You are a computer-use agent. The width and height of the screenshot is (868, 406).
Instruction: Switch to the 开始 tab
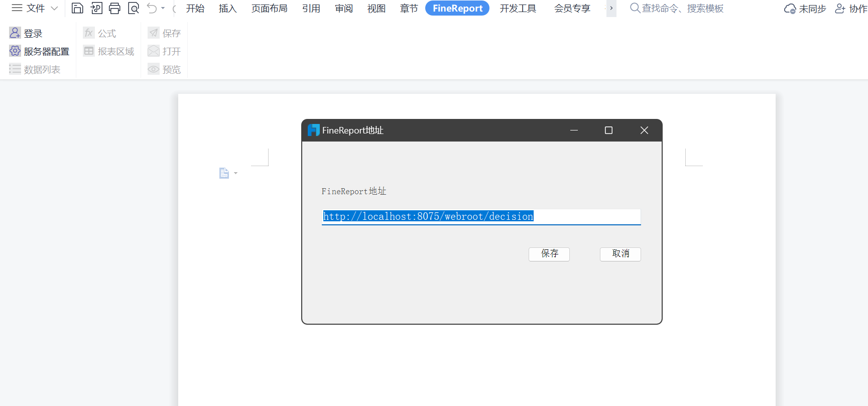(195, 9)
